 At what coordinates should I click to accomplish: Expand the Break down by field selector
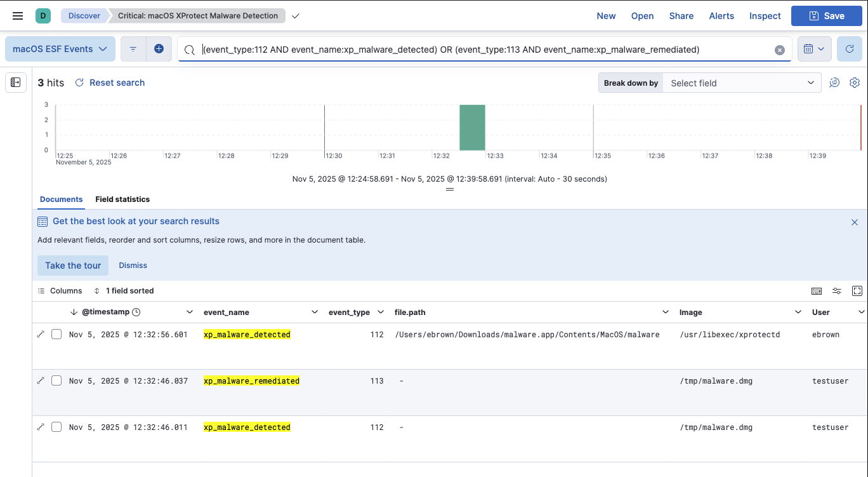coord(741,83)
